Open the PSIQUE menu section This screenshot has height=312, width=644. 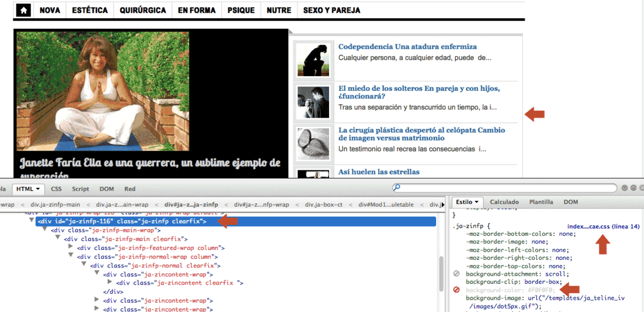241,11
